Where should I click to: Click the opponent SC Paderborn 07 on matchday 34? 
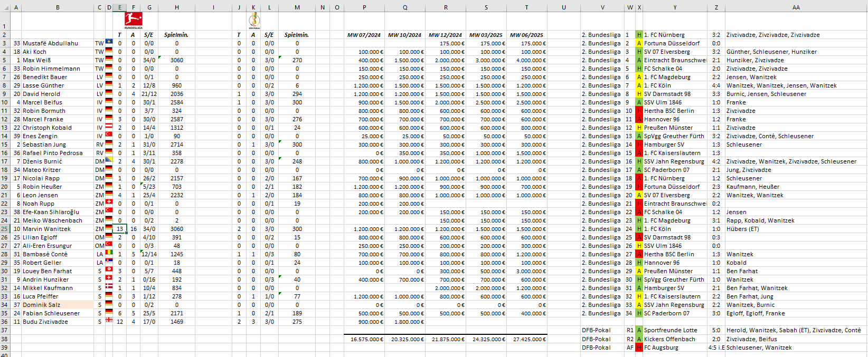point(666,313)
